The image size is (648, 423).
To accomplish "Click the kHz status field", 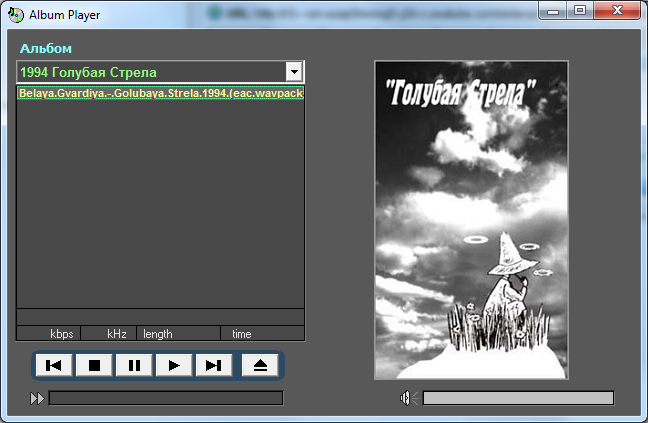I will [x=109, y=333].
